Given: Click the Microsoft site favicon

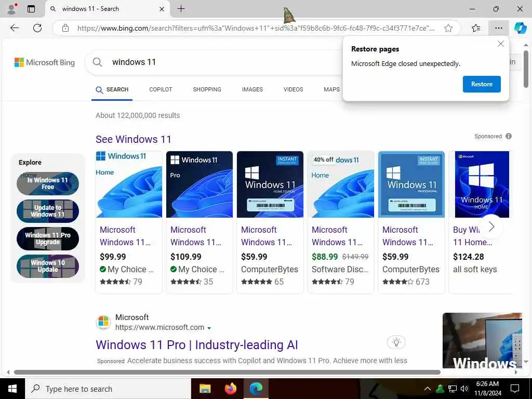Looking at the screenshot, I should coord(103,322).
